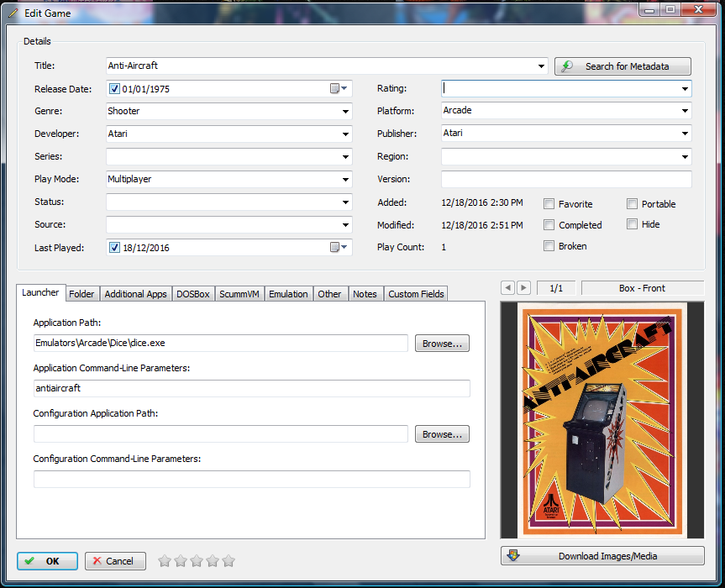Show the previous box image
The width and height of the screenshot is (725, 588).
(x=507, y=287)
